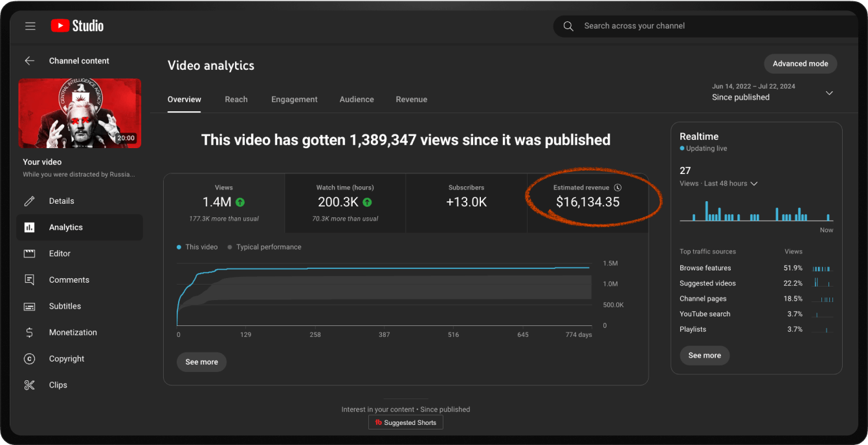Select the Estimated revenue metric card

click(588, 203)
